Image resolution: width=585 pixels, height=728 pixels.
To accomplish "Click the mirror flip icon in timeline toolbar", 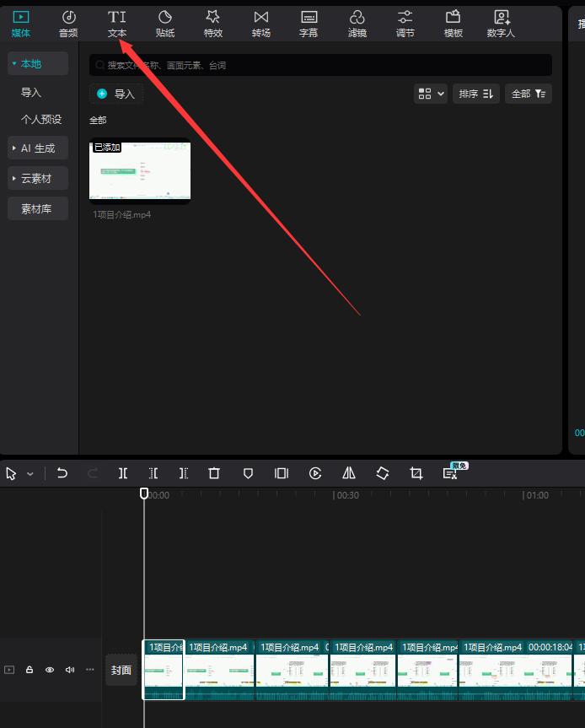I will (x=349, y=474).
